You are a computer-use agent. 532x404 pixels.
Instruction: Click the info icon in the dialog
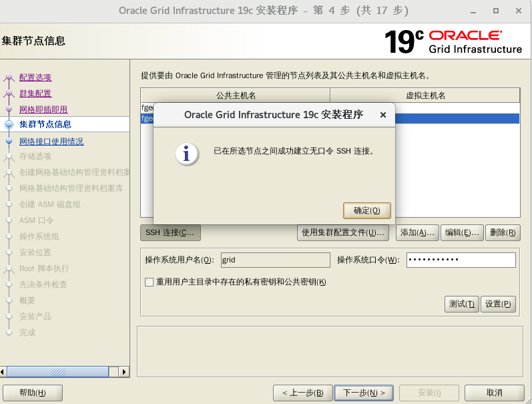[x=187, y=154]
